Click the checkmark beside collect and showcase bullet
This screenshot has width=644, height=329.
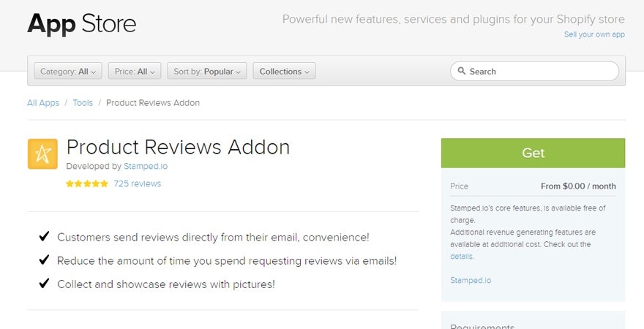pyautogui.click(x=44, y=284)
